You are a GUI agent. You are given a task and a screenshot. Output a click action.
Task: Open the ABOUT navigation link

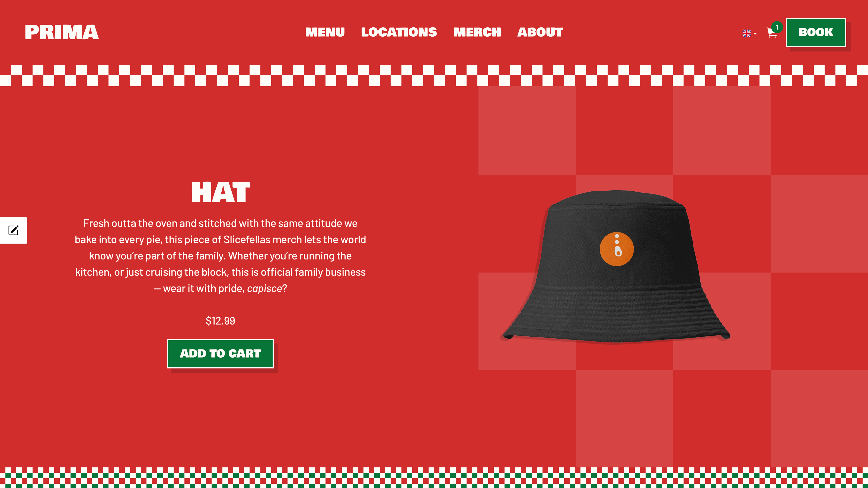click(x=540, y=32)
